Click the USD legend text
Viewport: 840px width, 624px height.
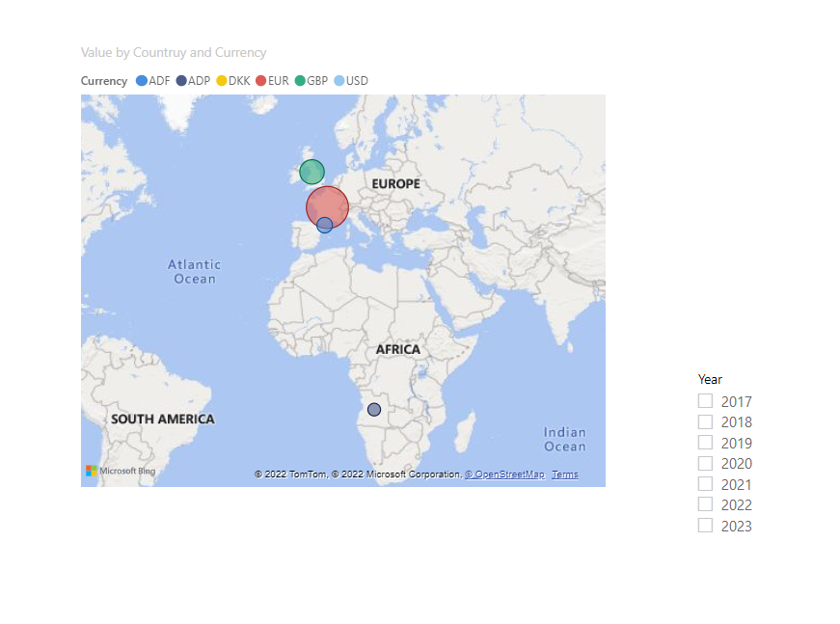[357, 81]
